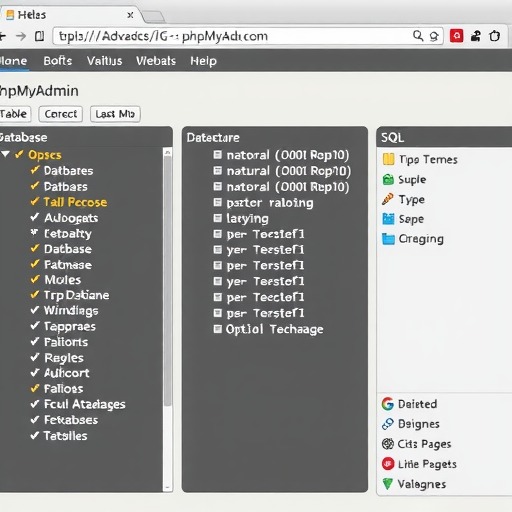This screenshot has height=512, width=512.
Task: Select the parter raloing row
Action: pyautogui.click(x=270, y=203)
